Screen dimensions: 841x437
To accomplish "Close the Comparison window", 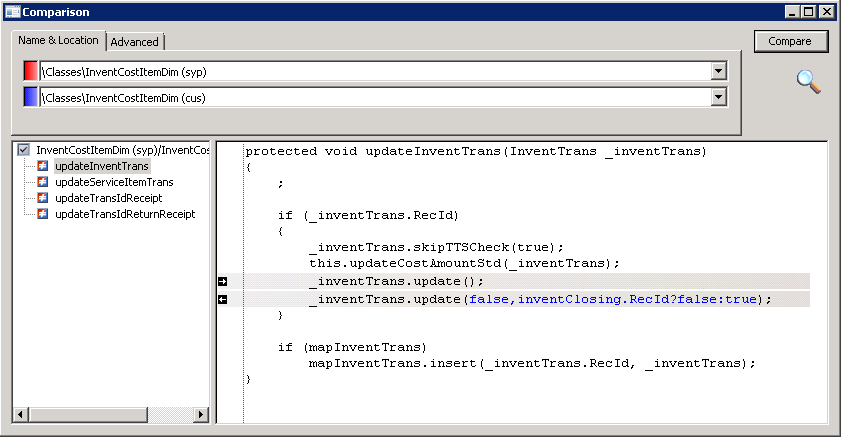I will 827,12.
